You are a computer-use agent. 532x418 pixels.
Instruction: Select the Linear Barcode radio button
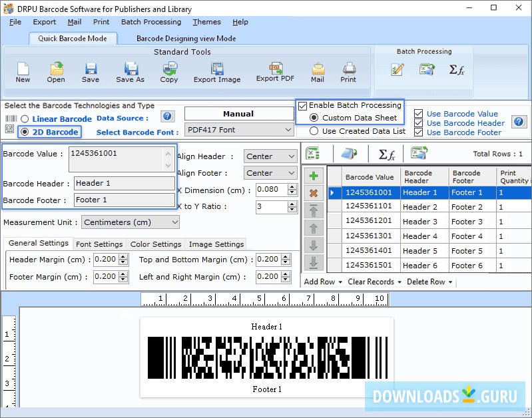pyautogui.click(x=25, y=119)
